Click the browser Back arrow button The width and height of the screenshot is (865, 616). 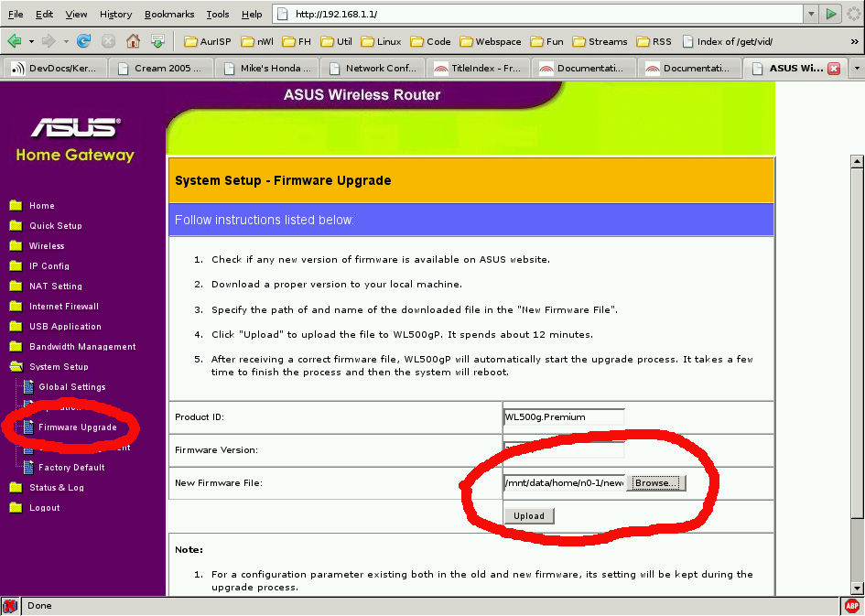tap(15, 41)
